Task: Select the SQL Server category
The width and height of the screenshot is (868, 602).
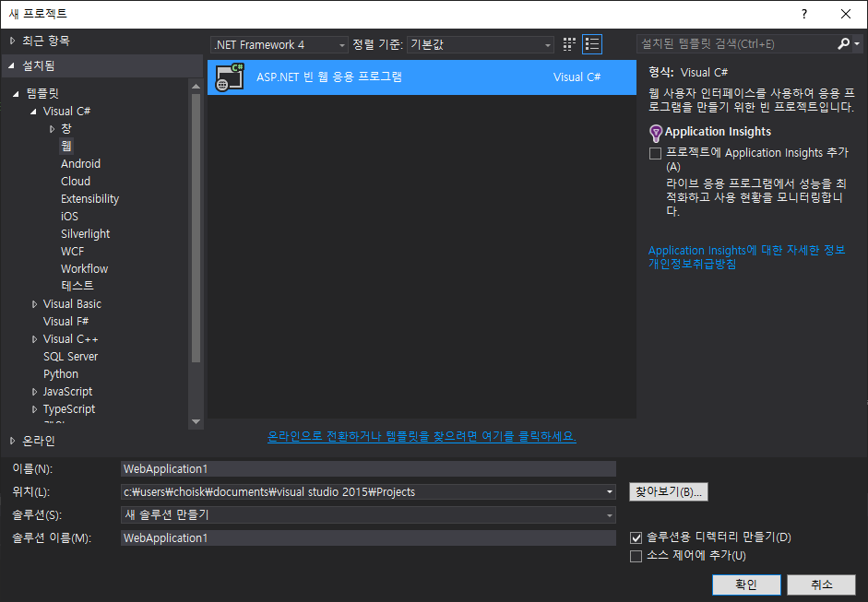Action: pos(71,357)
